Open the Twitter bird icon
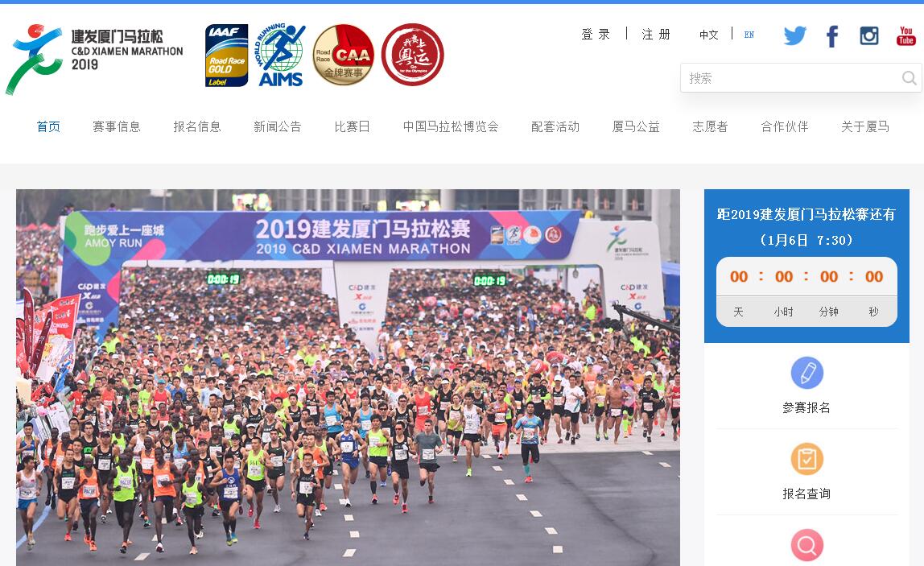The width and height of the screenshot is (924, 566). point(794,36)
